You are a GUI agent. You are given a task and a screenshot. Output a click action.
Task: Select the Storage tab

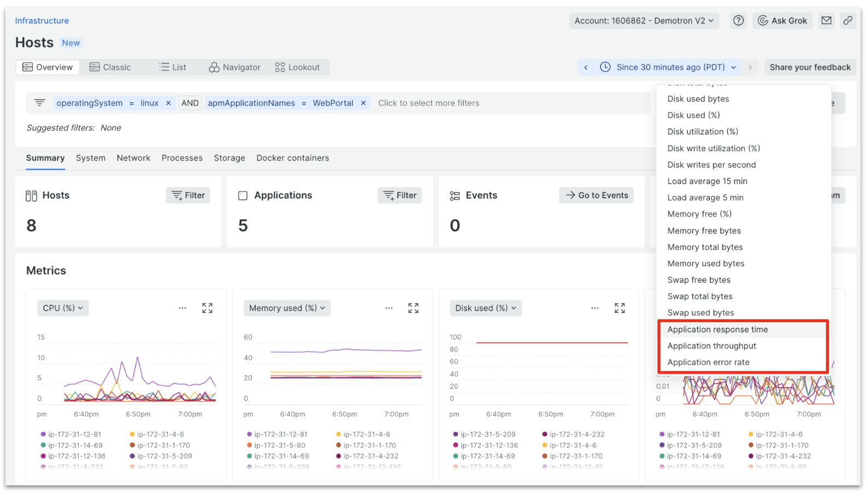229,158
